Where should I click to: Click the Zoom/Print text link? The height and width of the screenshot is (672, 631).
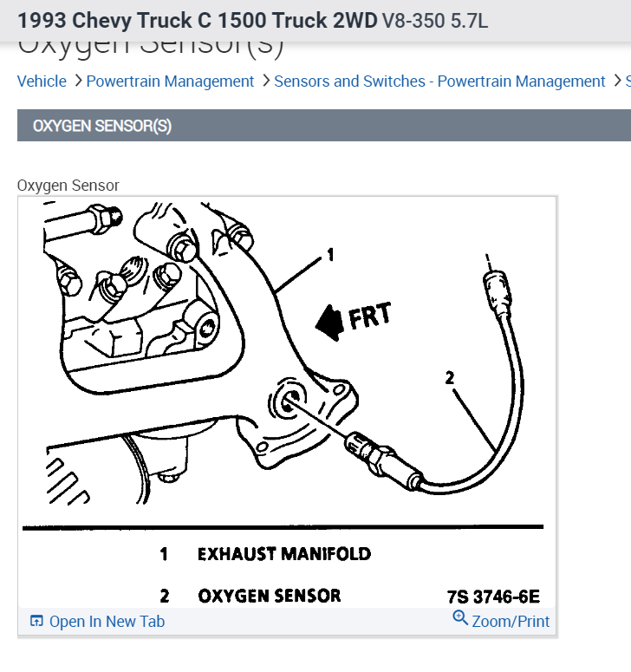pos(511,621)
